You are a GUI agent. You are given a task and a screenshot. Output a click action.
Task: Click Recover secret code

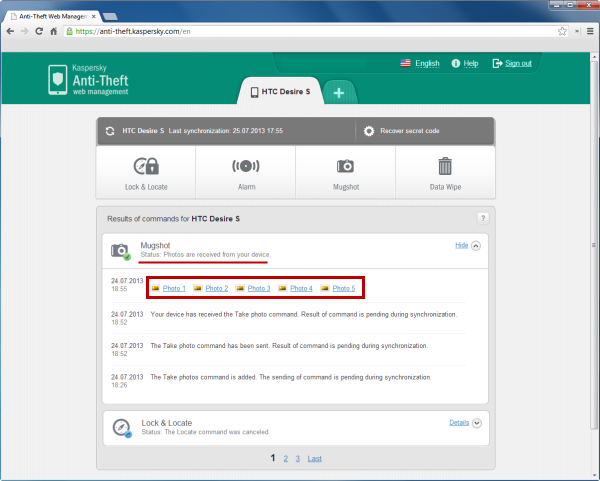tap(409, 131)
